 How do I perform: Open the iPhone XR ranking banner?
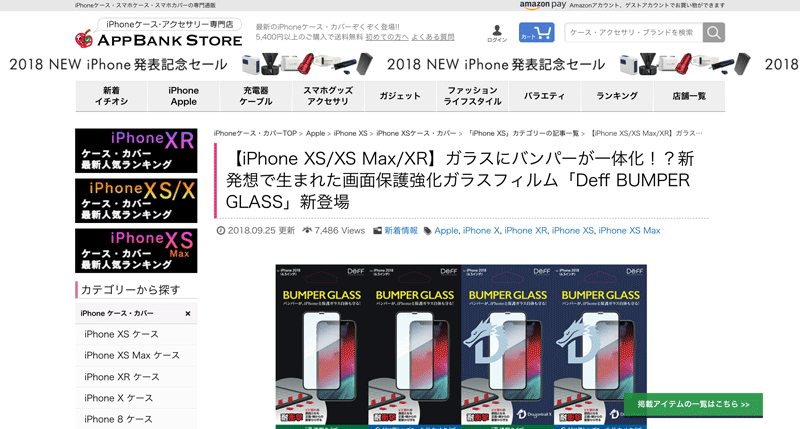click(136, 150)
